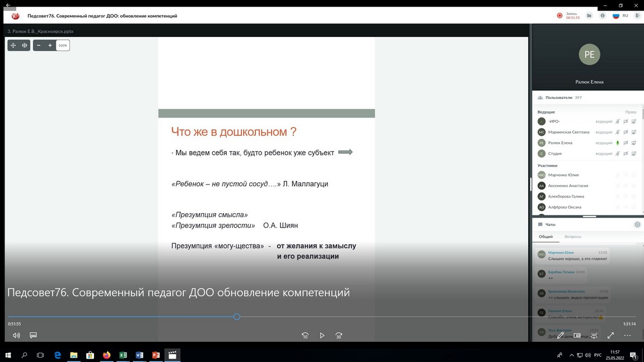The image size is (644, 362).
Task: Open Windows taskbar search
Action: pyautogui.click(x=24, y=355)
